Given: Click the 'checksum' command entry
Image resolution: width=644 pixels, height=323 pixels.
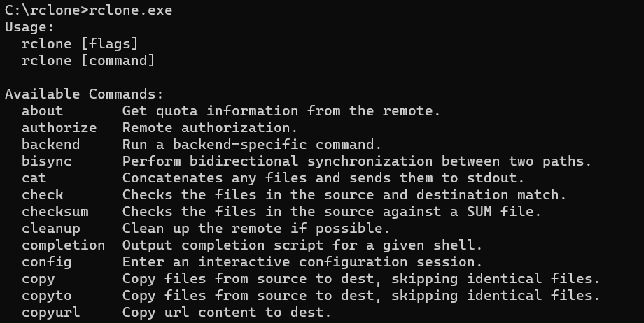Looking at the screenshot, I should 55,211.
